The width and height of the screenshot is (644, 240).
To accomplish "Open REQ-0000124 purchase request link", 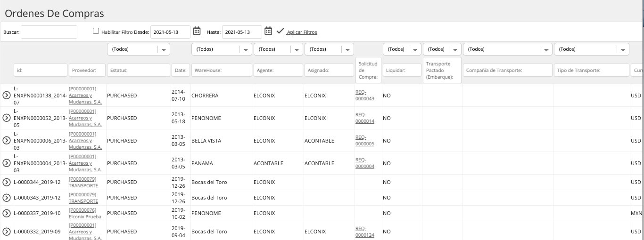I will click(x=365, y=232).
